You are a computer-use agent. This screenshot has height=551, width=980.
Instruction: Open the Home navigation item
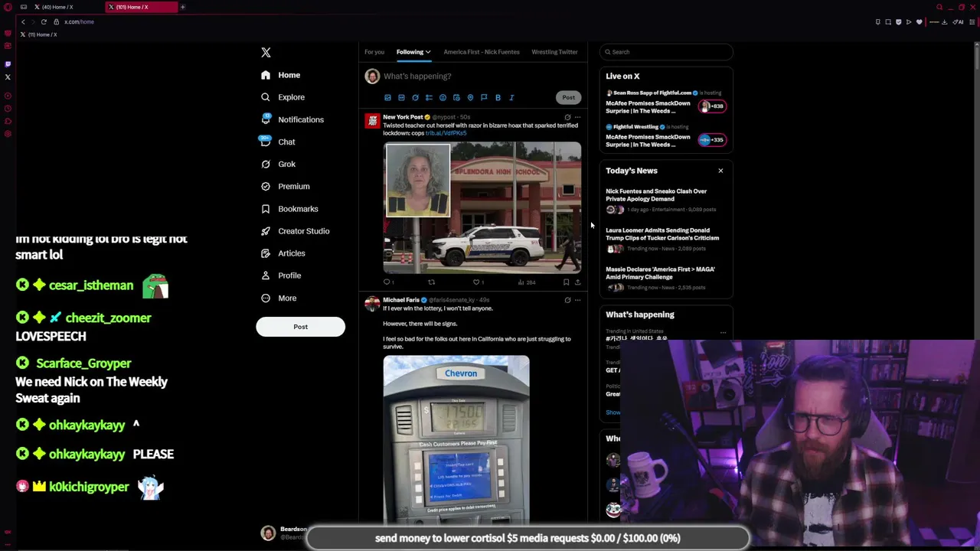[x=280, y=75]
